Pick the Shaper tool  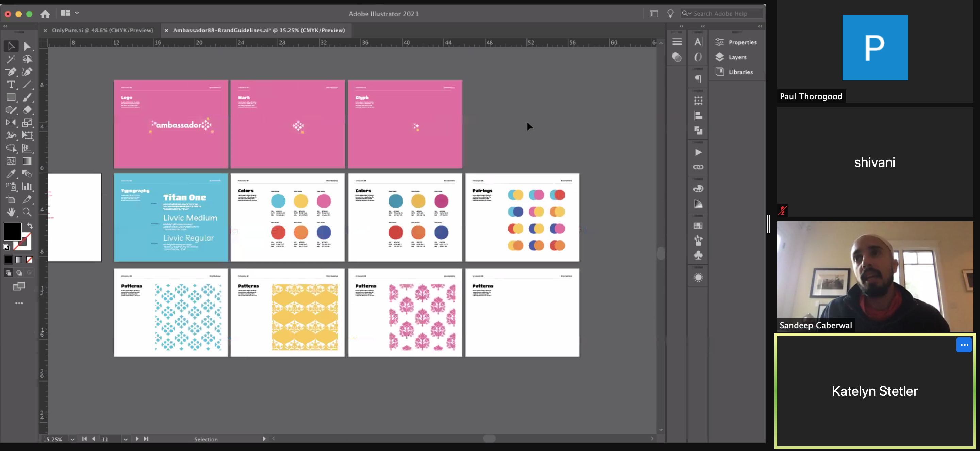pyautogui.click(x=11, y=110)
